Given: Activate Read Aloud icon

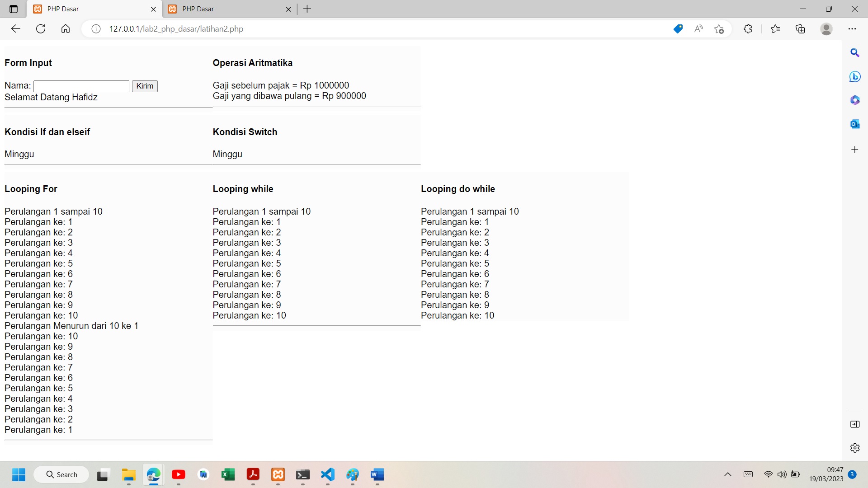Looking at the screenshot, I should (698, 29).
